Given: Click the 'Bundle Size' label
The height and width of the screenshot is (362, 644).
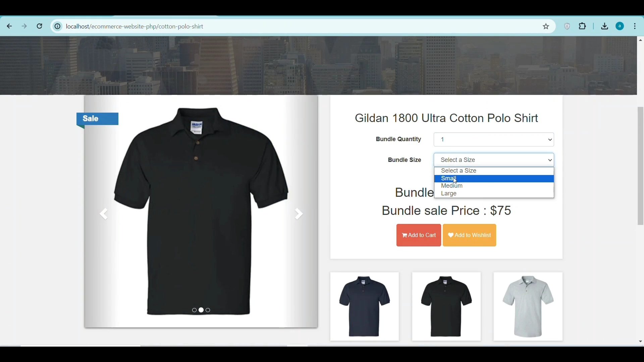Looking at the screenshot, I should pyautogui.click(x=405, y=160).
